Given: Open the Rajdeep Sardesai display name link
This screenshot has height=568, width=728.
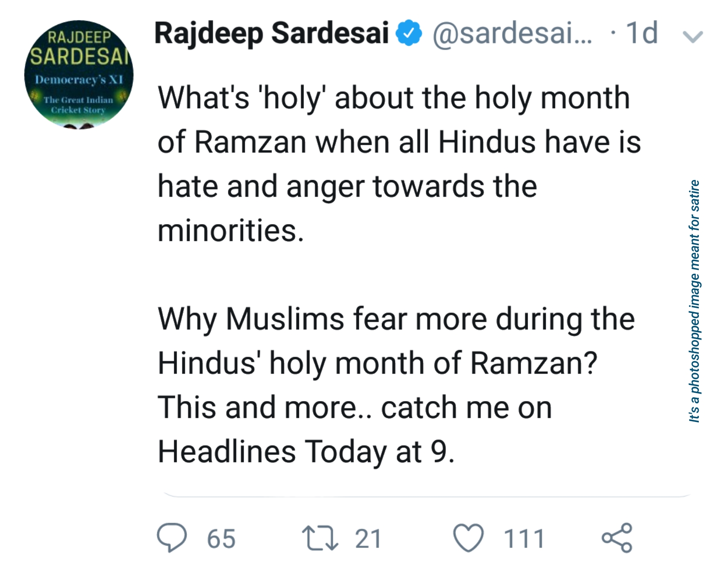Looking at the screenshot, I should point(271,34).
